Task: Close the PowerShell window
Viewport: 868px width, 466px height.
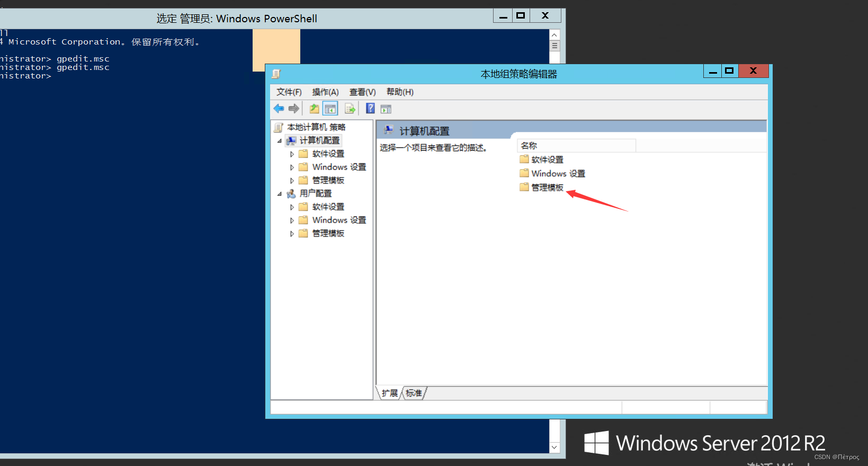Action: [x=545, y=16]
